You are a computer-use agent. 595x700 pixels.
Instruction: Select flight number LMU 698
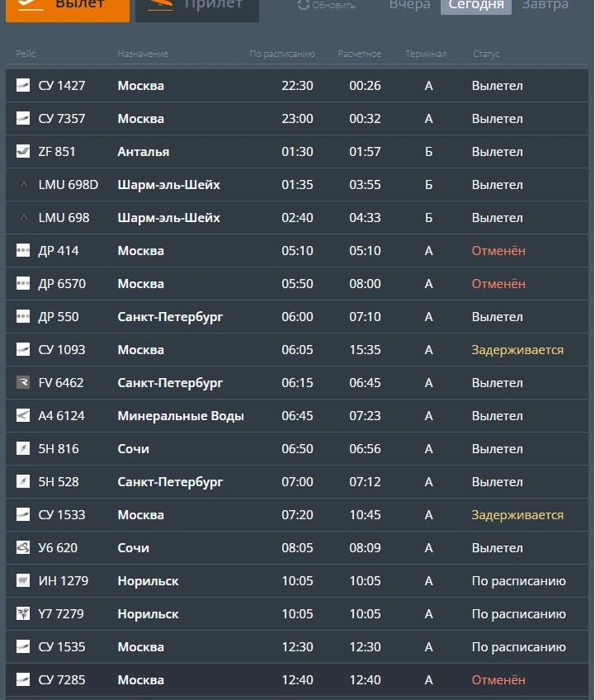pos(64,217)
